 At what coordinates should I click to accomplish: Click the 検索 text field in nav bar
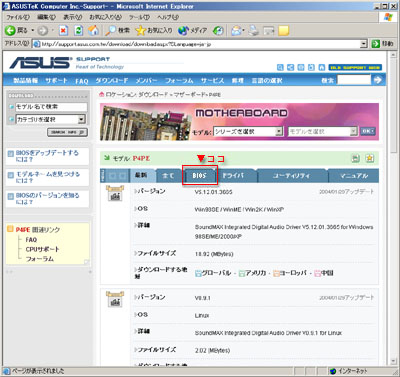pyautogui.click(x=354, y=80)
